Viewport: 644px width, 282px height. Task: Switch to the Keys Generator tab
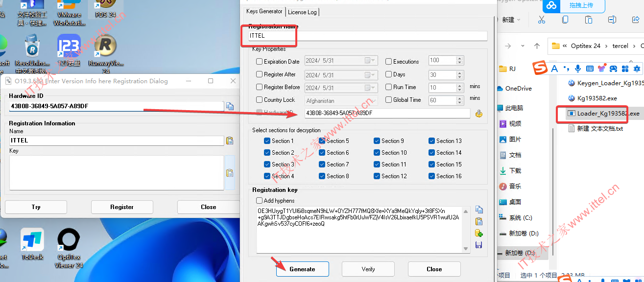click(264, 11)
